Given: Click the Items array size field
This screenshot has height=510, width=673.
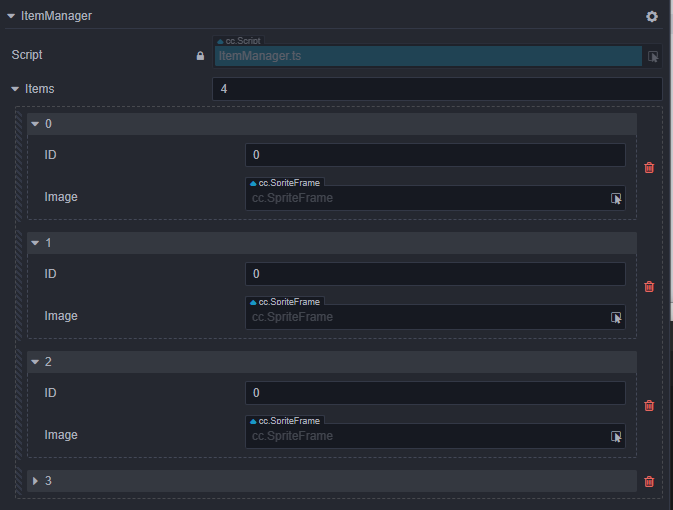Looking at the screenshot, I should 437,89.
